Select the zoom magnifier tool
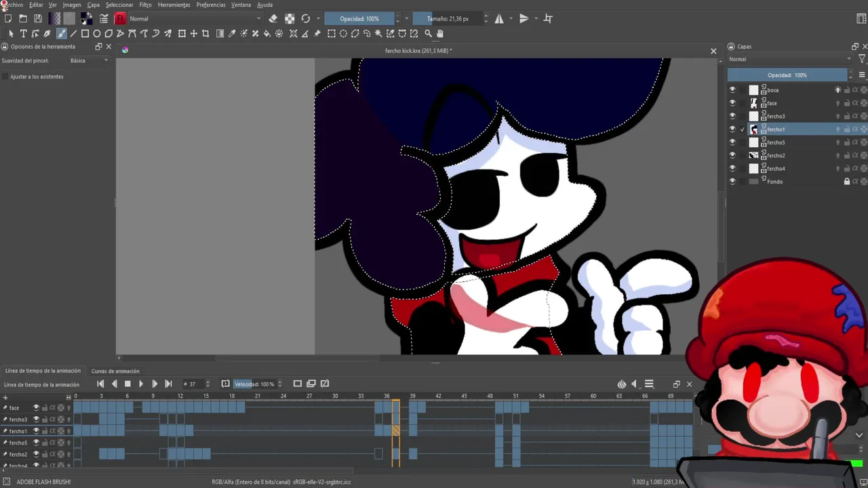Screen dimensions: 868x488 pyautogui.click(x=428, y=33)
